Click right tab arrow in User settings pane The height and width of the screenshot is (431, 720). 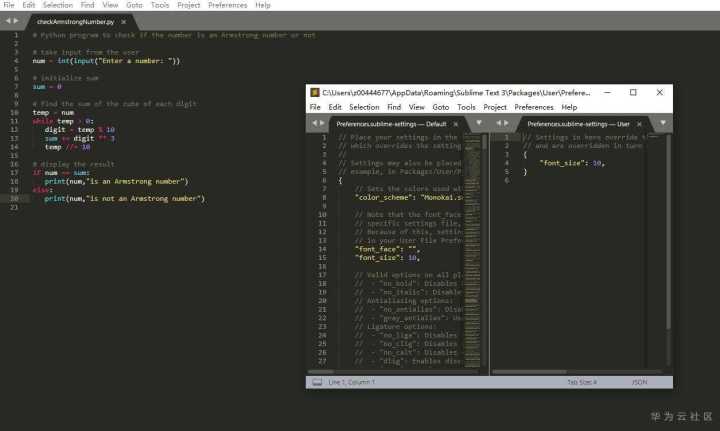[506, 123]
